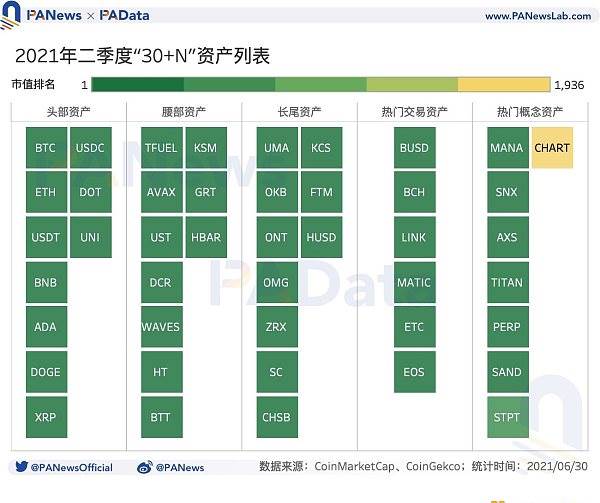Screen dimensions: 600x503
Task: Click the 热门概念资产 column header
Action: (x=530, y=112)
